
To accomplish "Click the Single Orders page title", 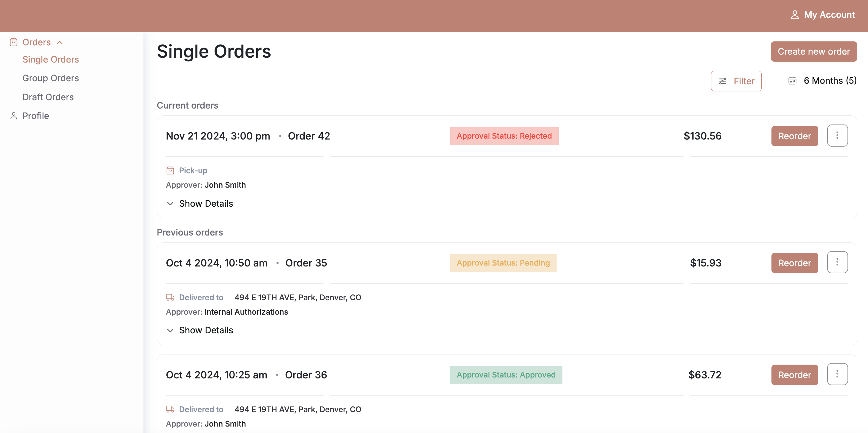I will [x=214, y=51].
